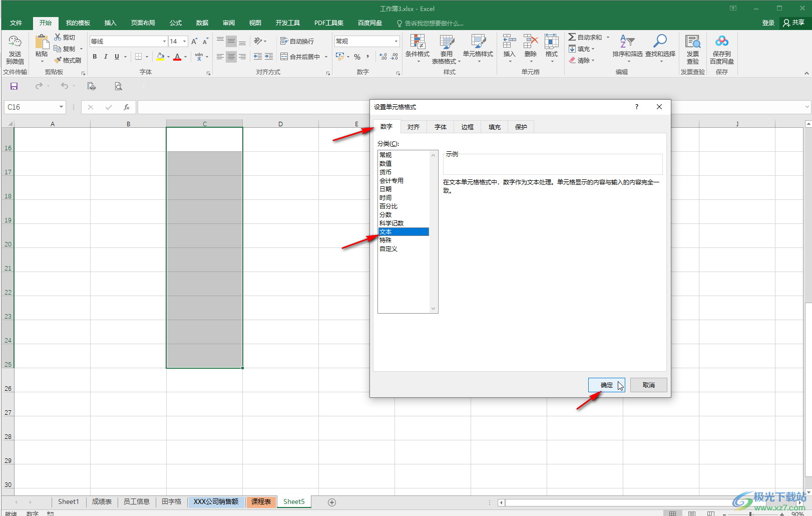Click the 自动换行 wrap text button
The height and width of the screenshot is (516, 812).
coord(297,41)
